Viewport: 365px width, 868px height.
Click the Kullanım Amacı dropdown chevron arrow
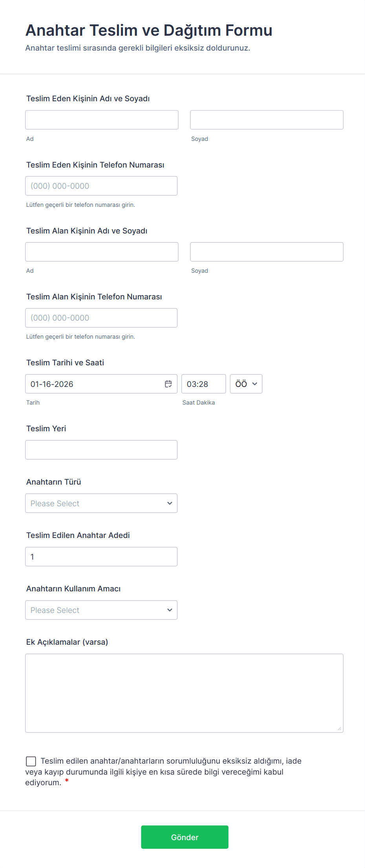pyautogui.click(x=170, y=610)
